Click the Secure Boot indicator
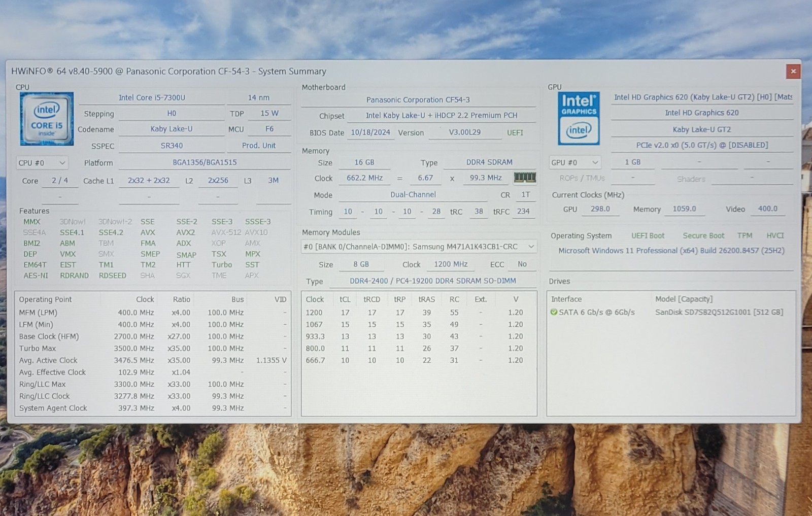Viewport: 812px width, 516px height. (x=703, y=236)
